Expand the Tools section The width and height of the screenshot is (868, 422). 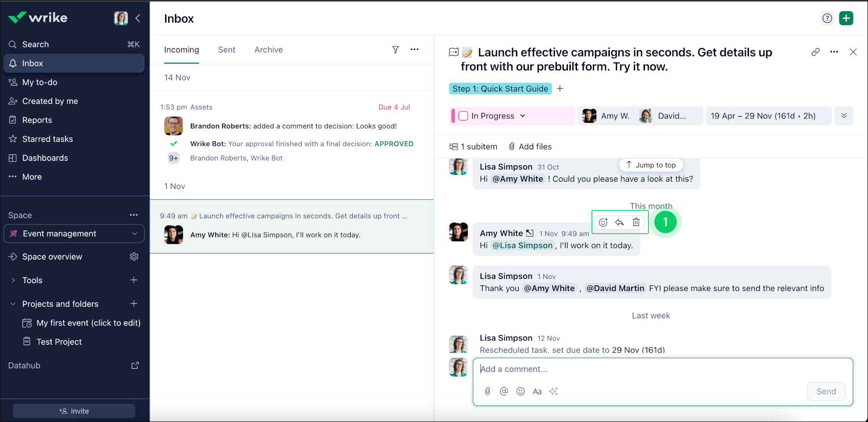coord(13,280)
